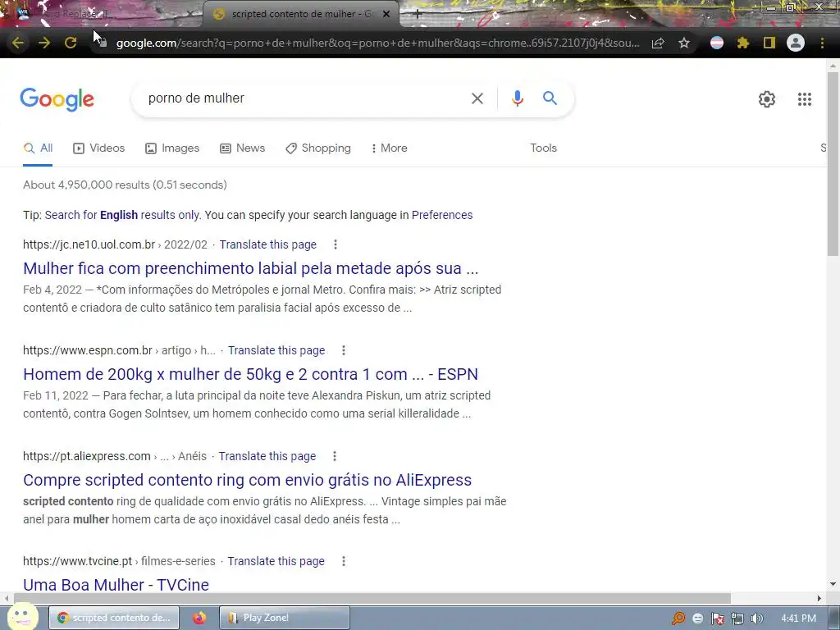Viewport: 840px width, 630px height.
Task: Switch to Videos results tab
Action: (x=99, y=148)
